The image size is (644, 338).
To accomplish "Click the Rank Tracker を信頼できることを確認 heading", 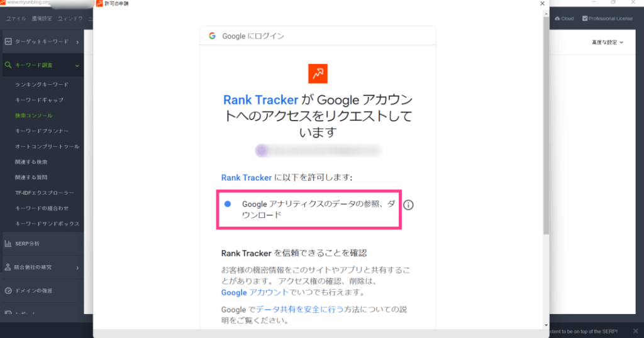I will [x=294, y=253].
